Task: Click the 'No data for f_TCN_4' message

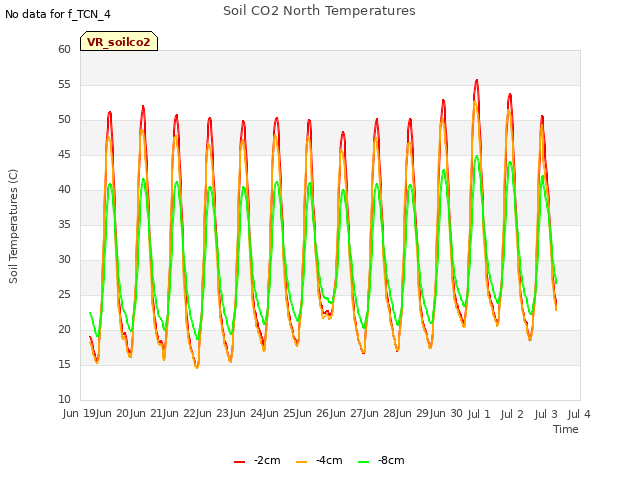Action: (58, 14)
